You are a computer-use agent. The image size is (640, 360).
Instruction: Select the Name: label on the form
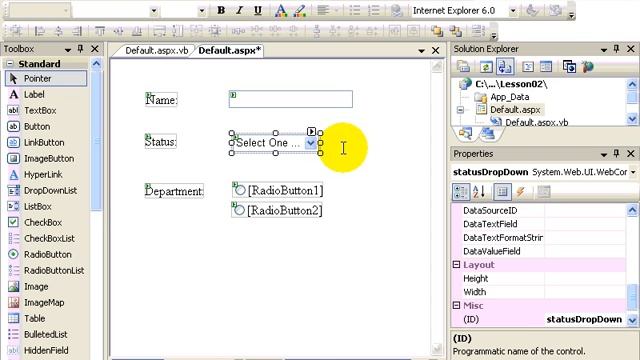click(162, 100)
